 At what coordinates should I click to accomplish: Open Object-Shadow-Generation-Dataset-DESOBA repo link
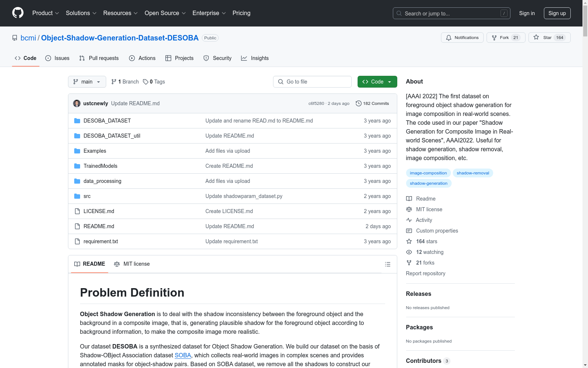[x=120, y=38]
